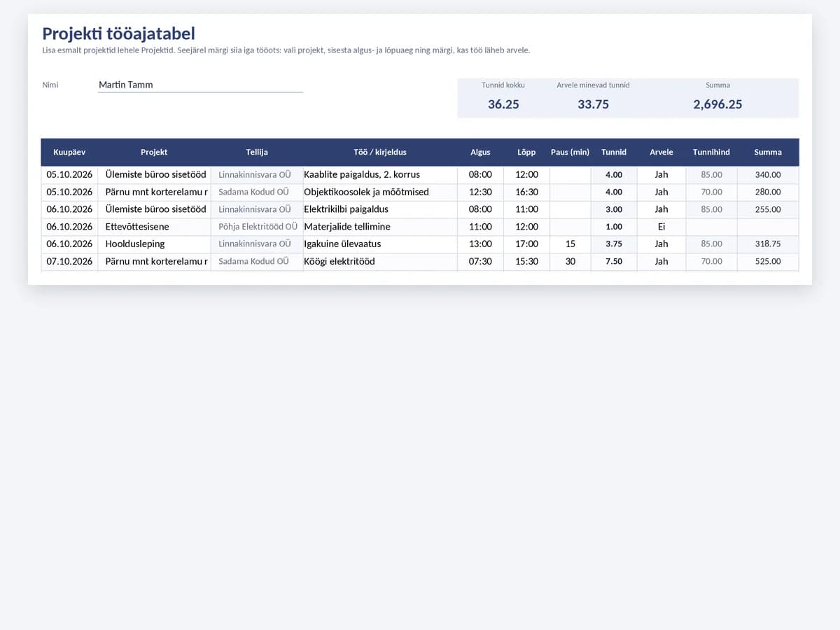Image resolution: width=840 pixels, height=630 pixels.
Task: Select the Algus column header
Action: click(x=480, y=152)
